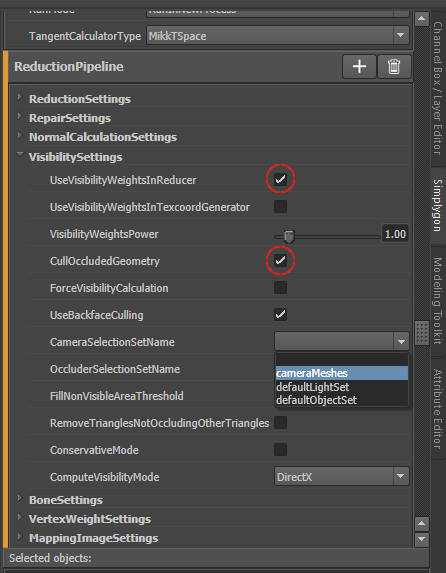Disable UseBackfaceCulling checkbox
446x573 pixels.
(x=280, y=315)
